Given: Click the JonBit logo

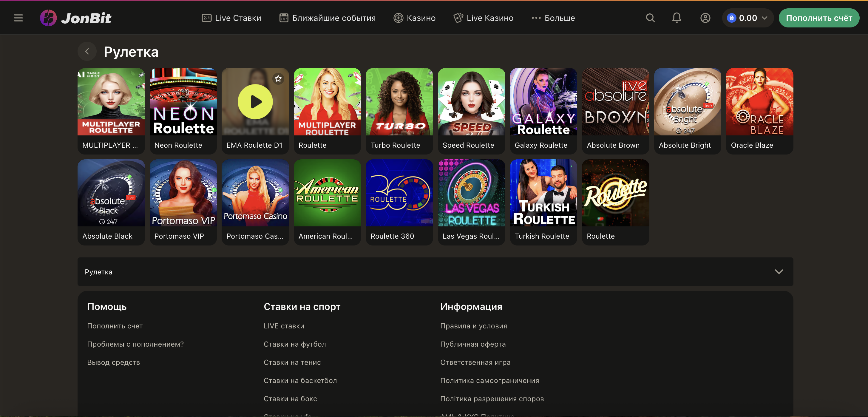Looking at the screenshot, I should pyautogui.click(x=75, y=18).
